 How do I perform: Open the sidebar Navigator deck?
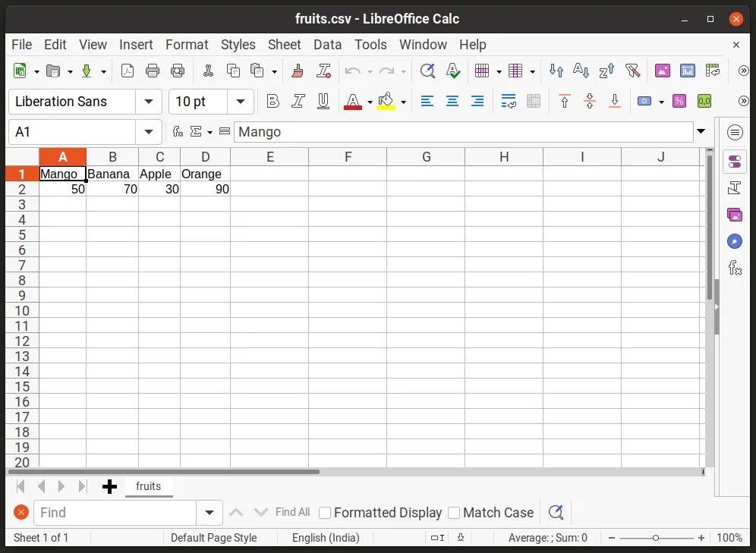(734, 241)
